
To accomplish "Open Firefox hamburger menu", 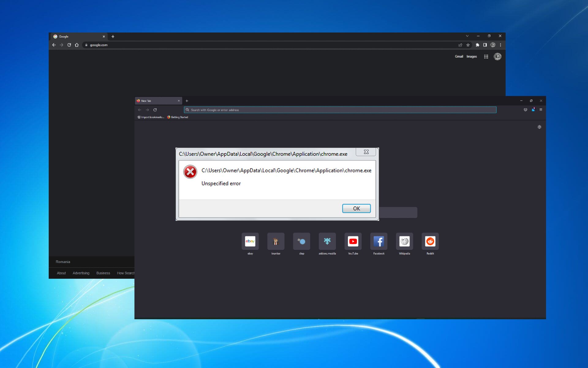I will tap(541, 110).
